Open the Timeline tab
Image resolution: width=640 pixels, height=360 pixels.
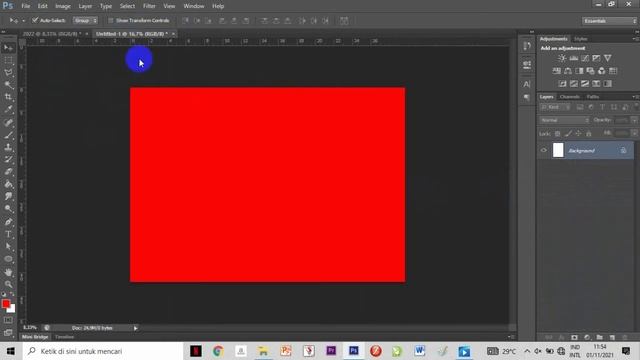coord(64,337)
